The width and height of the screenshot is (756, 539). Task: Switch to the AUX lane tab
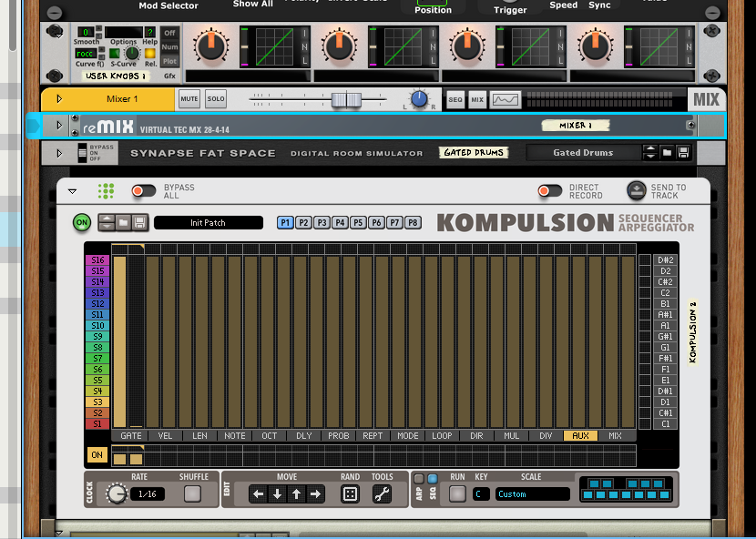580,436
